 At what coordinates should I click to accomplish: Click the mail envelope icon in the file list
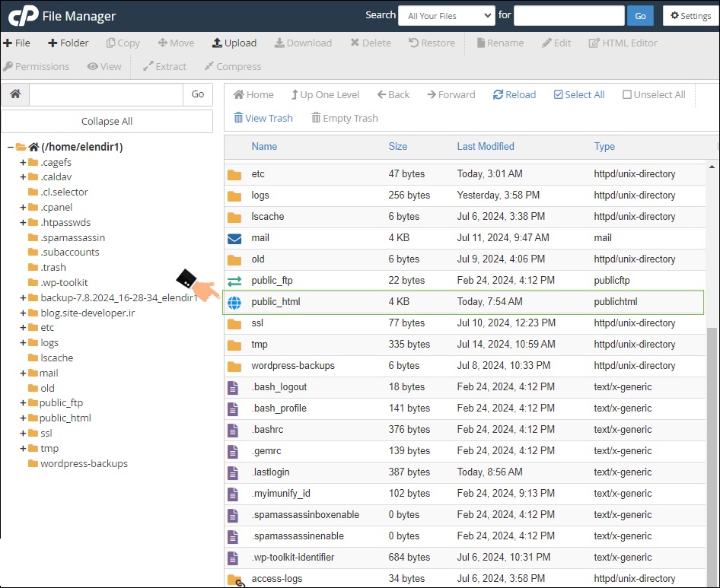(234, 238)
